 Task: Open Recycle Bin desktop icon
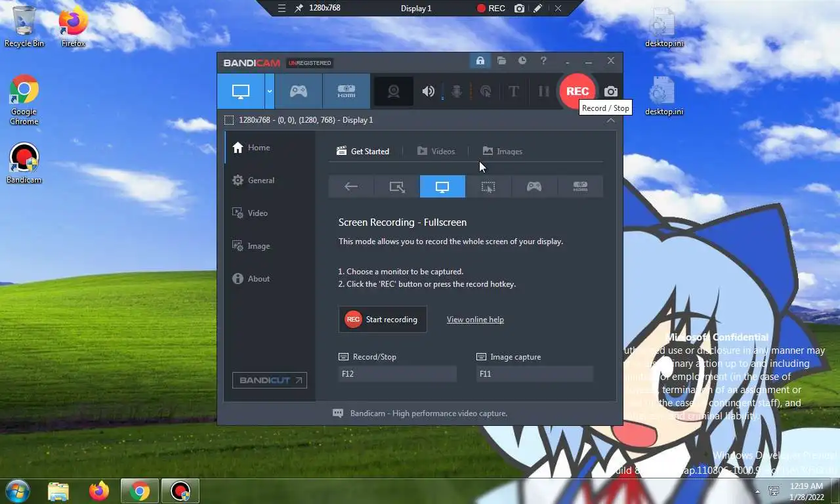(x=24, y=27)
